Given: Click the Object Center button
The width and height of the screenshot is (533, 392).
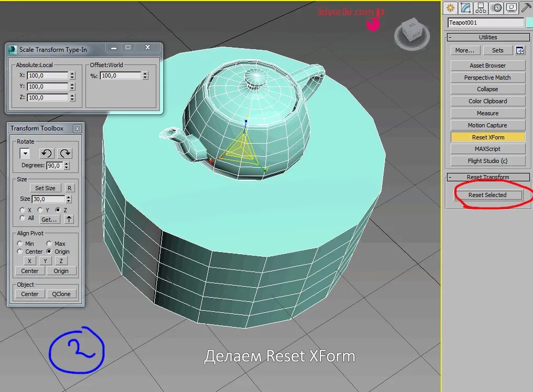Looking at the screenshot, I should pos(30,294).
